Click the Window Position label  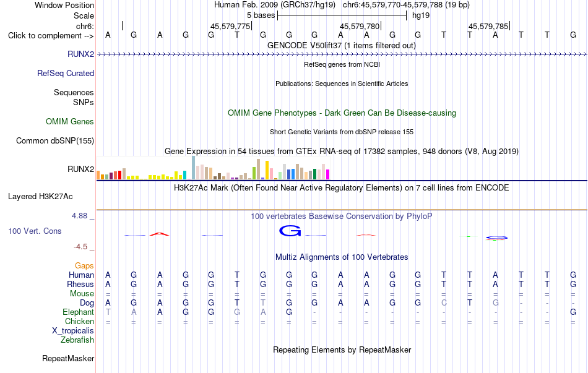64,5
